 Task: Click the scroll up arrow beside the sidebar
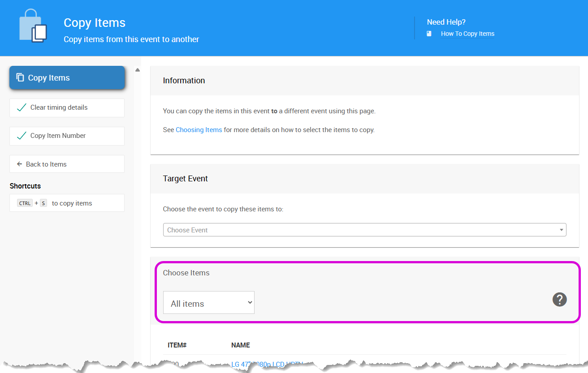(x=138, y=70)
